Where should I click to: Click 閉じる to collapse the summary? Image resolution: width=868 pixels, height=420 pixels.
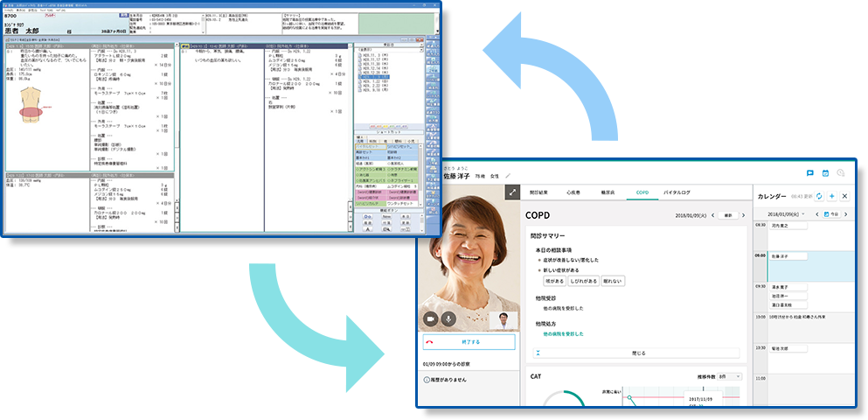pyautogui.click(x=637, y=353)
